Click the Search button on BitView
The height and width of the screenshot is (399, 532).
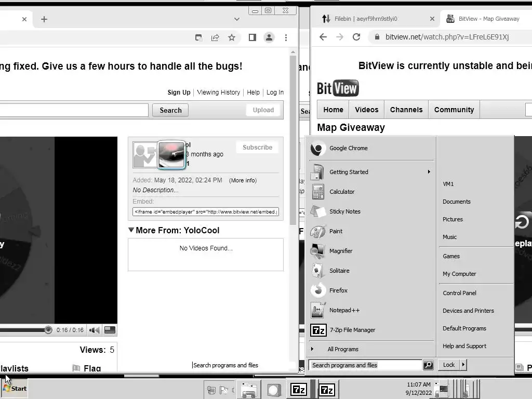170,110
